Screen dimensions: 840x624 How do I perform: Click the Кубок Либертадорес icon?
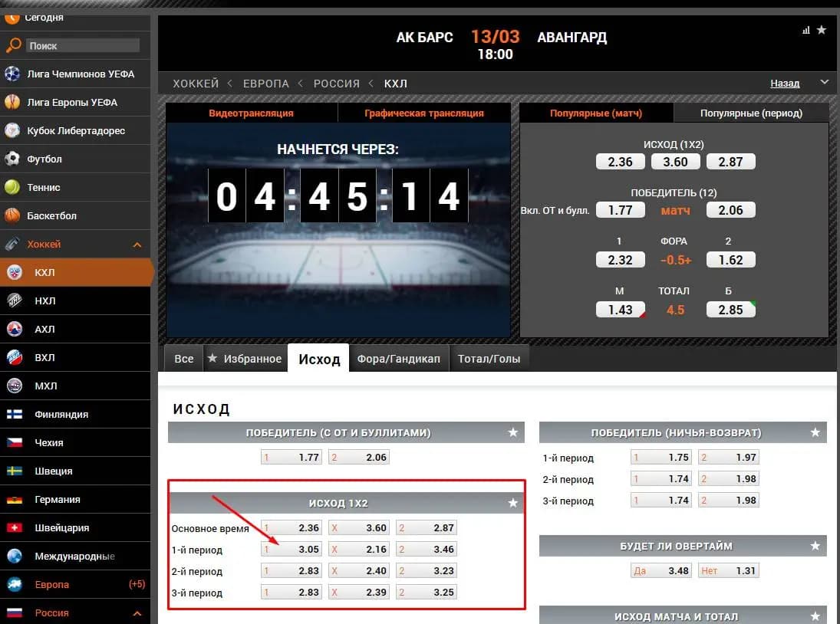(x=12, y=130)
